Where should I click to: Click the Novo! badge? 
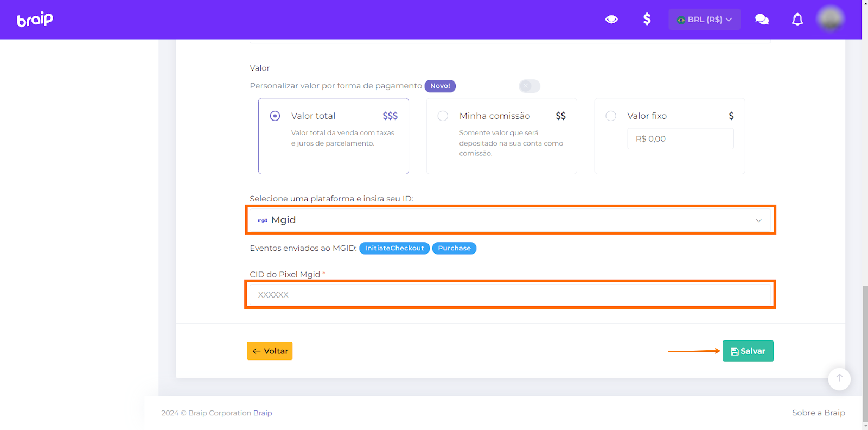point(439,86)
